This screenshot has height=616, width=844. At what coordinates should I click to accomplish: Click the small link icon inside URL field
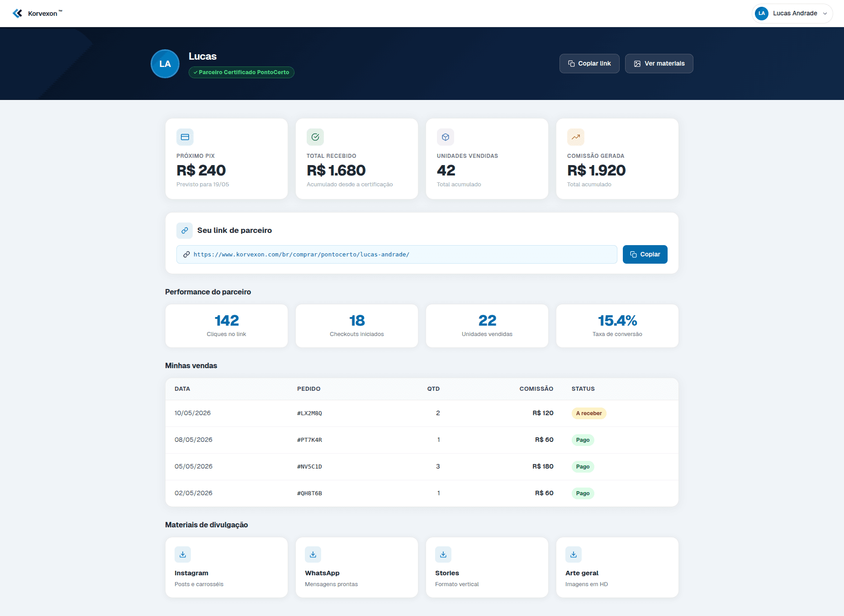pos(186,255)
